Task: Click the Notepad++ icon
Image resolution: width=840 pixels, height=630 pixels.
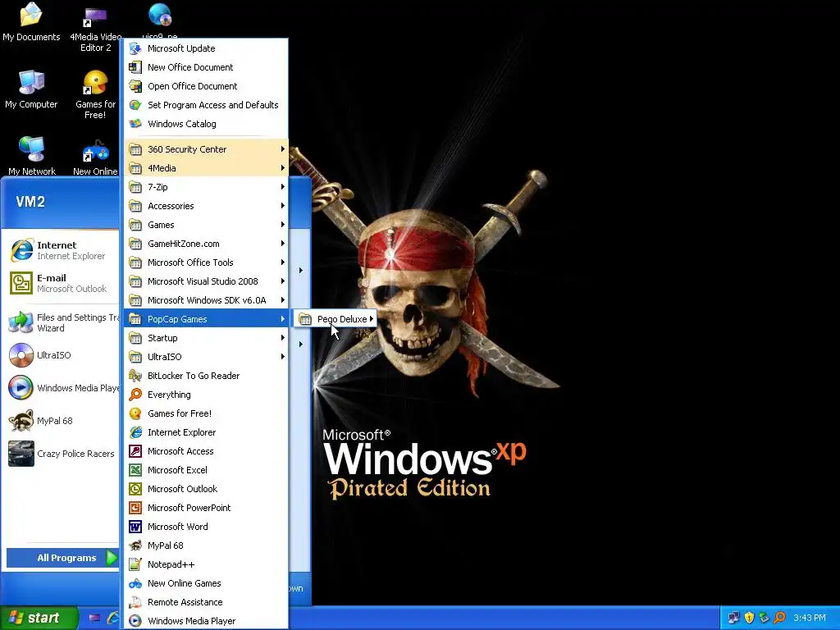Action: (135, 564)
